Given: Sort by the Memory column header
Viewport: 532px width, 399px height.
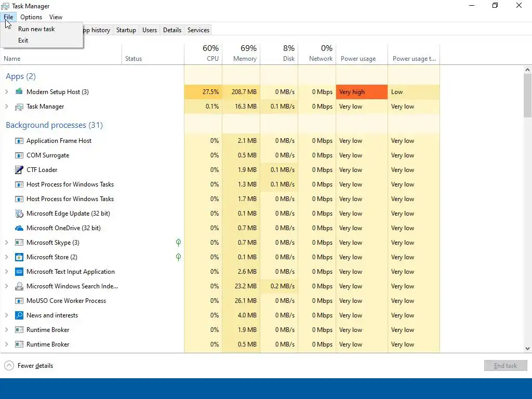Looking at the screenshot, I should [x=241, y=54].
